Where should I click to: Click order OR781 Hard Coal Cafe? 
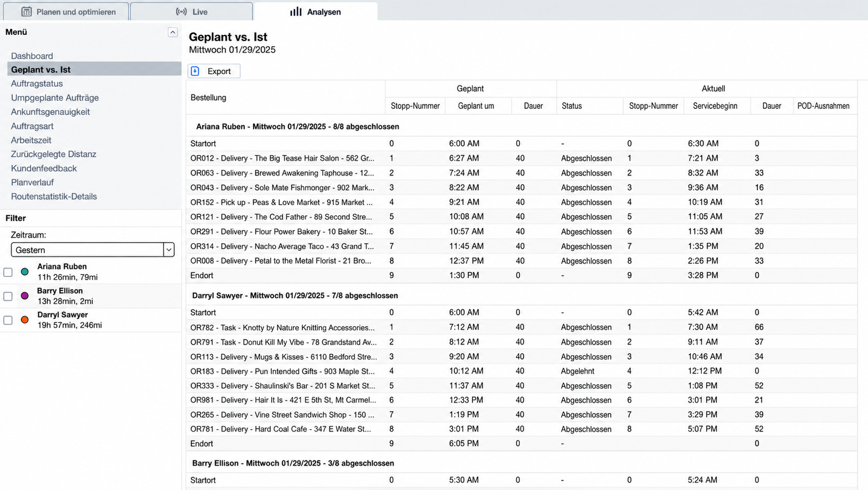[x=280, y=429]
